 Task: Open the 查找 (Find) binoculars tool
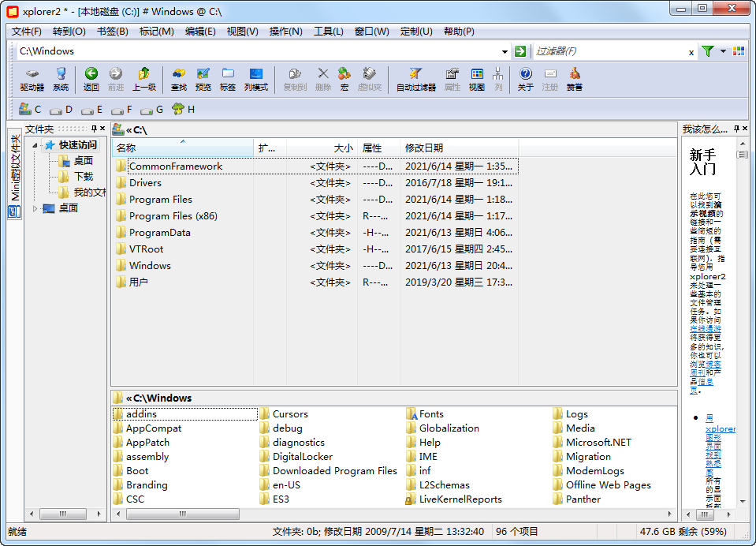click(x=179, y=80)
